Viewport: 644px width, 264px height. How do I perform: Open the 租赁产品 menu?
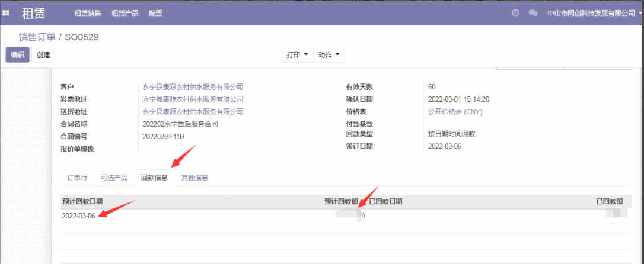tap(125, 13)
